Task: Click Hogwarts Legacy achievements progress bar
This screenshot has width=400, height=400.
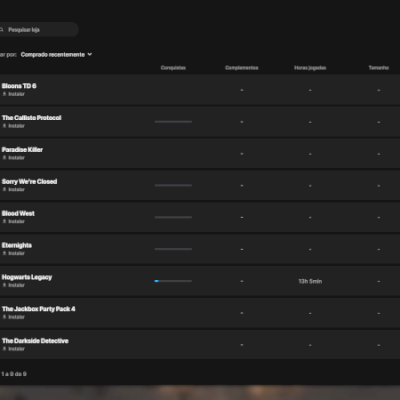Action: [173, 281]
